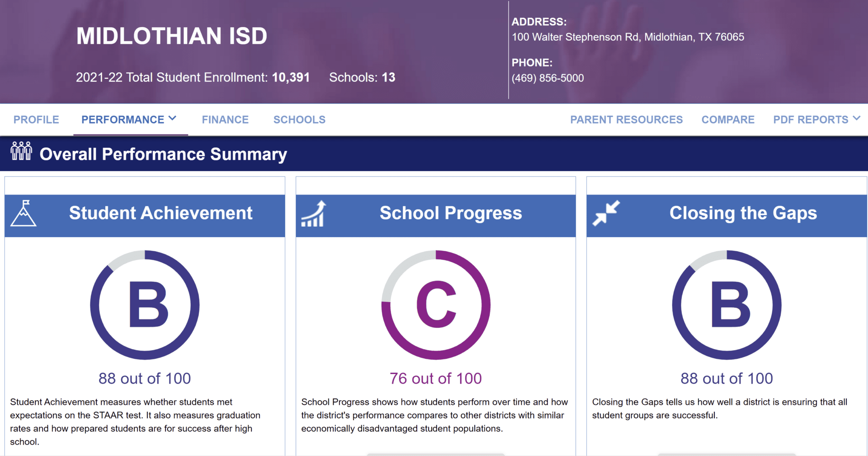Switch to the Finance tab
Image resolution: width=868 pixels, height=456 pixels.
click(225, 120)
